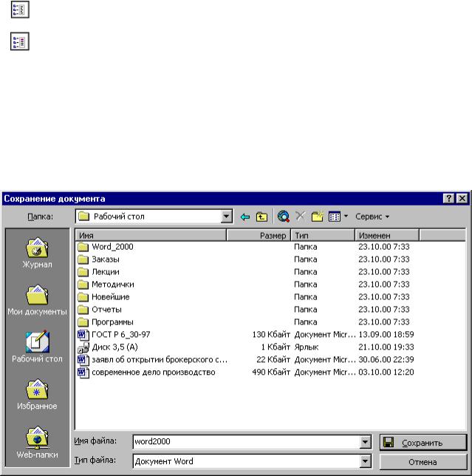
Task: Click 130 Кбайт size cell
Action: 271,334
